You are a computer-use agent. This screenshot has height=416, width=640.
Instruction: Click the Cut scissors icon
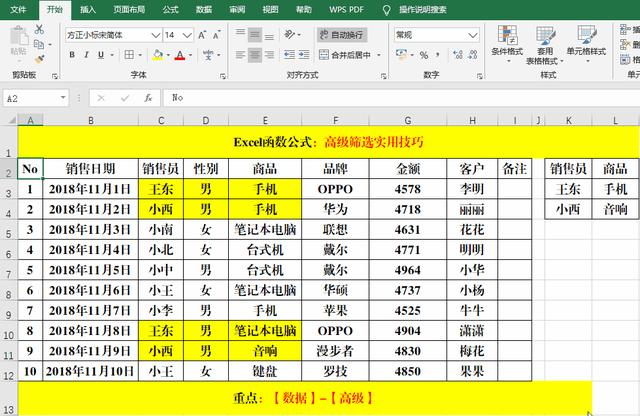coord(39,29)
